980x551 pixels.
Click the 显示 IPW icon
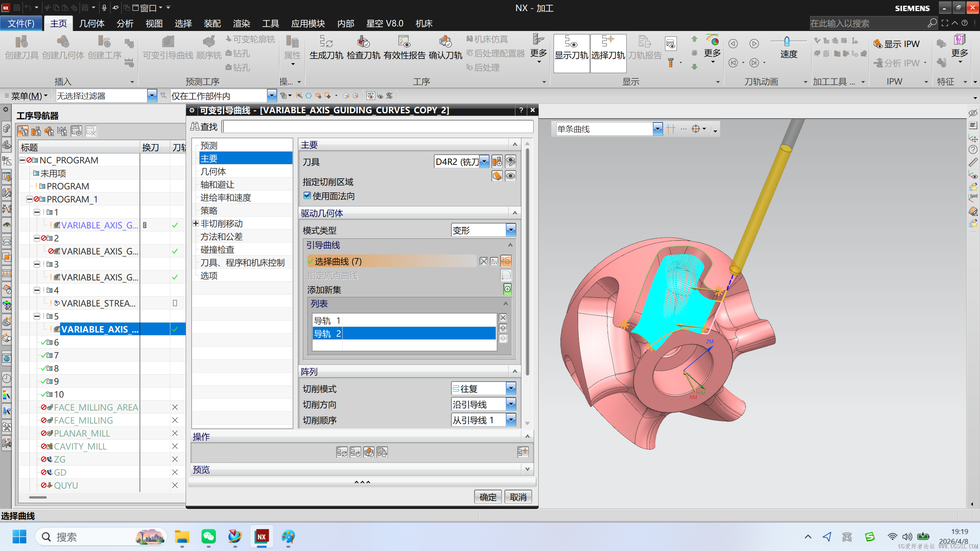(896, 44)
